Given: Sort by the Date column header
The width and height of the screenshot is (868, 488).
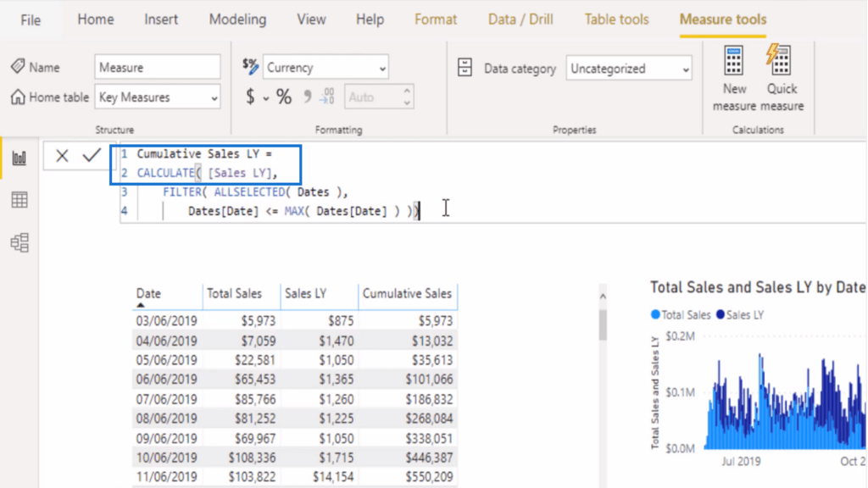Looking at the screenshot, I should point(148,294).
